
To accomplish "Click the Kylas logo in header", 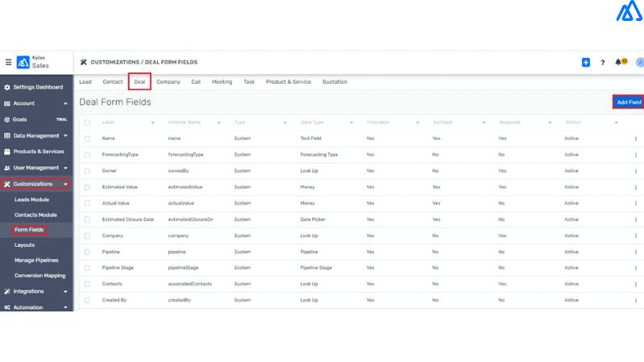I will coord(22,62).
